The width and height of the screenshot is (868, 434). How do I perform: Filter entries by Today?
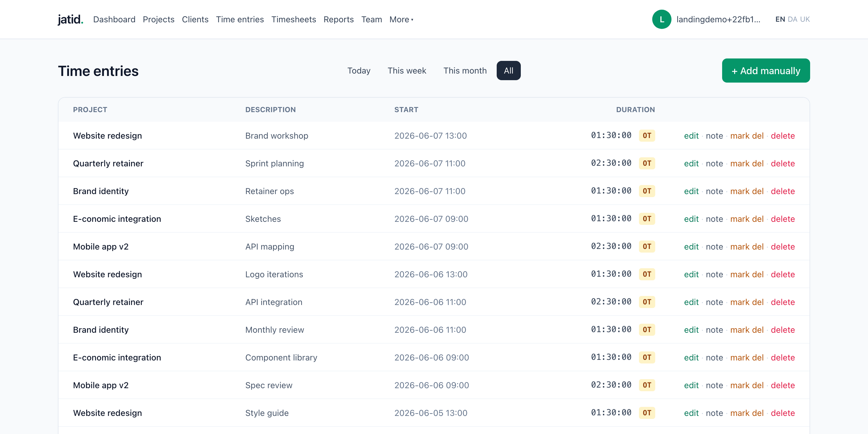359,71
